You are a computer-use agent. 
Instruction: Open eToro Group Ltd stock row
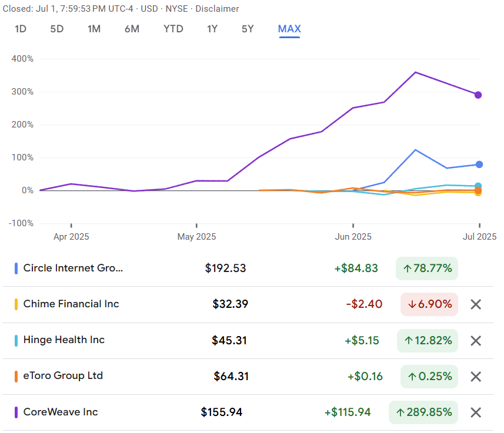coord(248,377)
